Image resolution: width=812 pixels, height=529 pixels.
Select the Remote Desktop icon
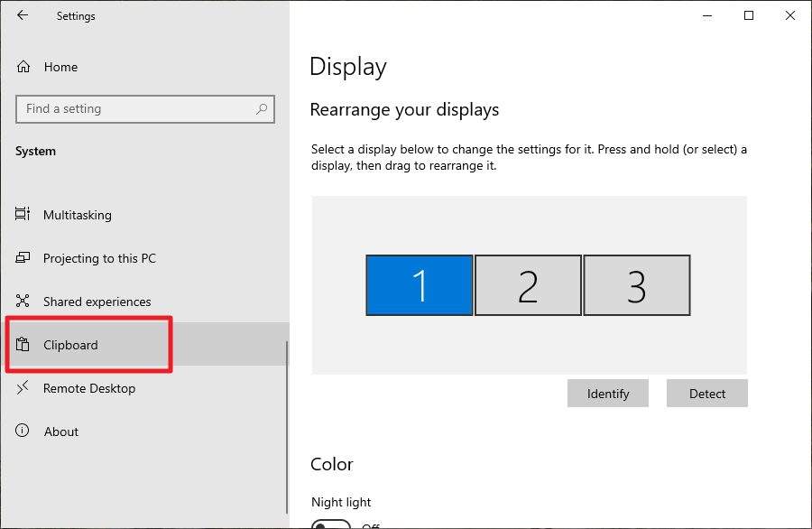pyautogui.click(x=21, y=388)
